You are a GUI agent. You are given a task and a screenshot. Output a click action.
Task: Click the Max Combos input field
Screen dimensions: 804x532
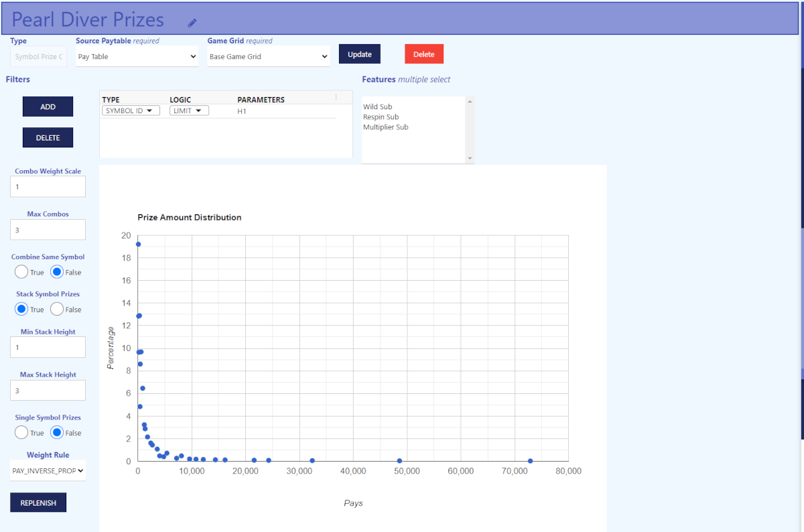click(x=48, y=230)
